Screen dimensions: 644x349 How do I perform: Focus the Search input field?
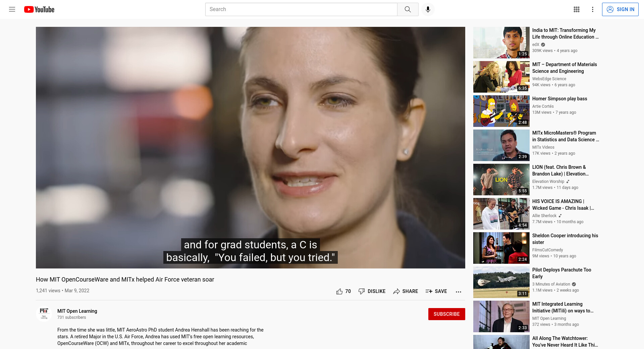click(x=301, y=9)
